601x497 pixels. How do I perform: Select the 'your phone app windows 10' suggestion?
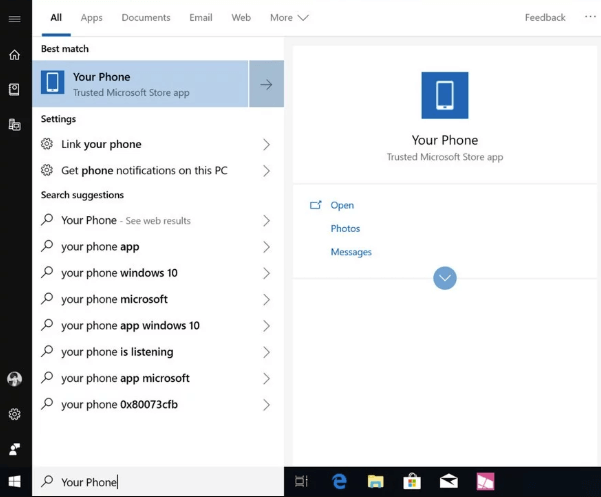point(158,326)
